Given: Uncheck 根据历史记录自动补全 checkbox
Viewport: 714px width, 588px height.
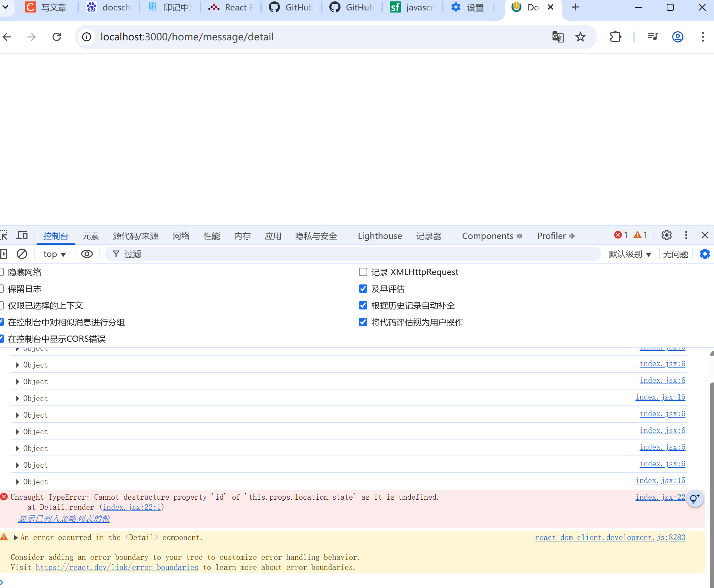Looking at the screenshot, I should coord(363,305).
